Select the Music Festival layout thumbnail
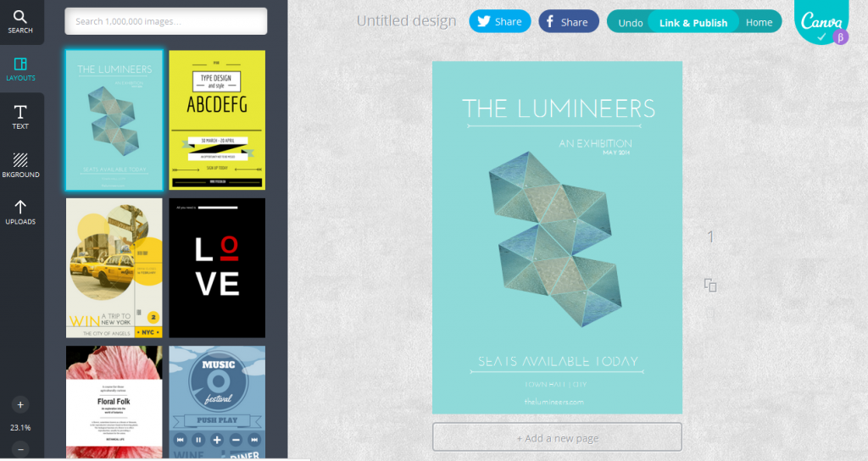The width and height of the screenshot is (868, 461). [217, 403]
